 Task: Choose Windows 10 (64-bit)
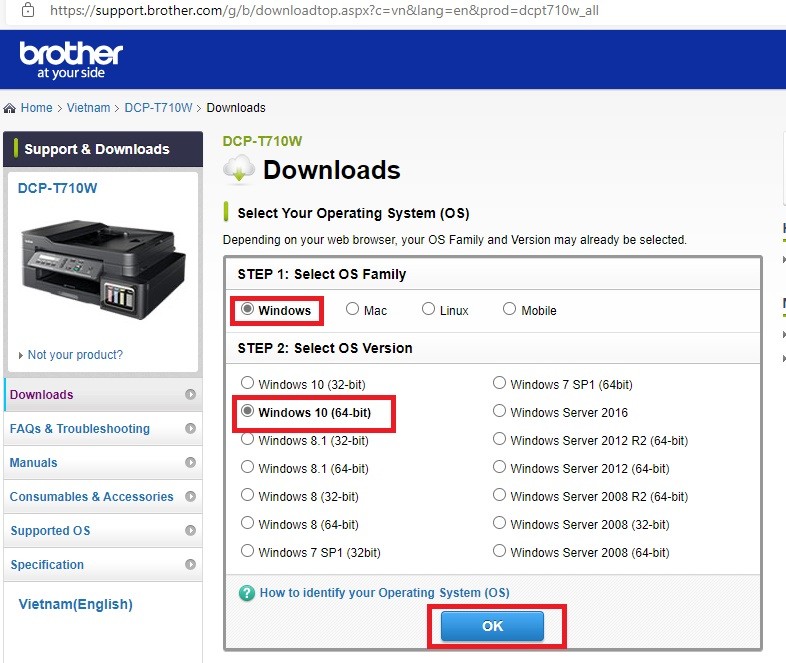(x=247, y=411)
